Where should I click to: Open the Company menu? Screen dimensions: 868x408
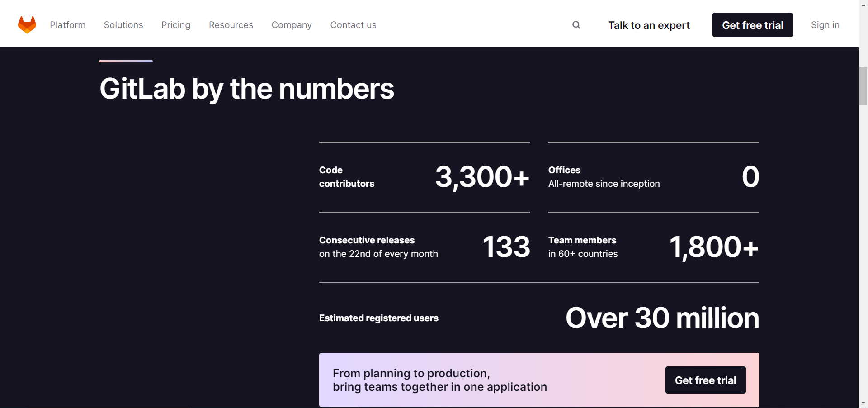pos(292,25)
